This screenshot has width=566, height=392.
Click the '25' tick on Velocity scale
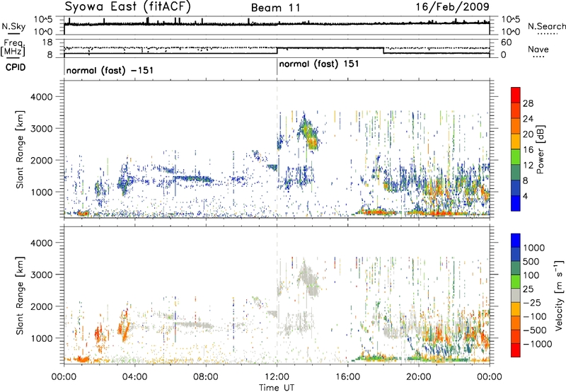point(529,289)
